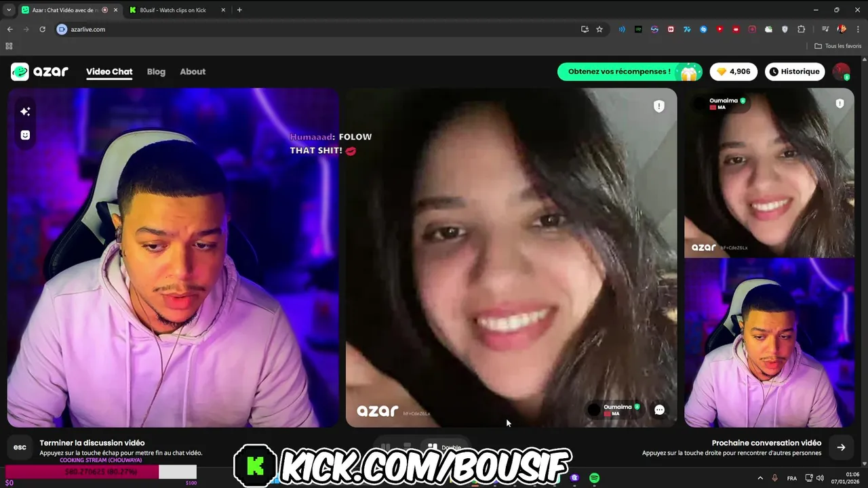The image size is (868, 488).
Task: Click Obtenez vos récompenses banner
Action: pyautogui.click(x=629, y=71)
